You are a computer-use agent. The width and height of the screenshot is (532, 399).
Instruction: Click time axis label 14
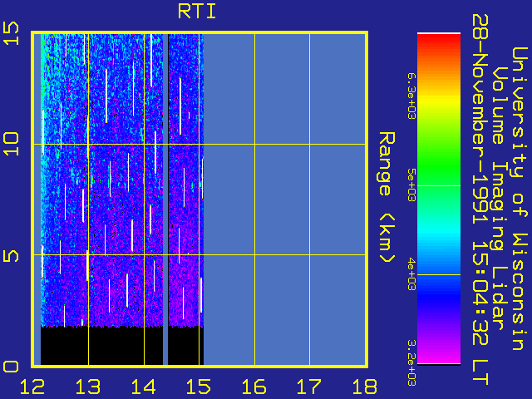click(x=143, y=387)
